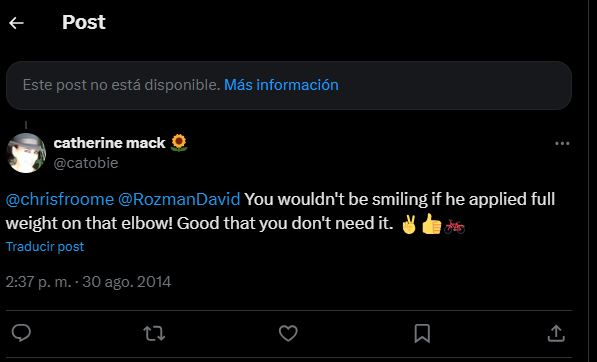
Task: Click the Post page heading
Action: (84, 22)
